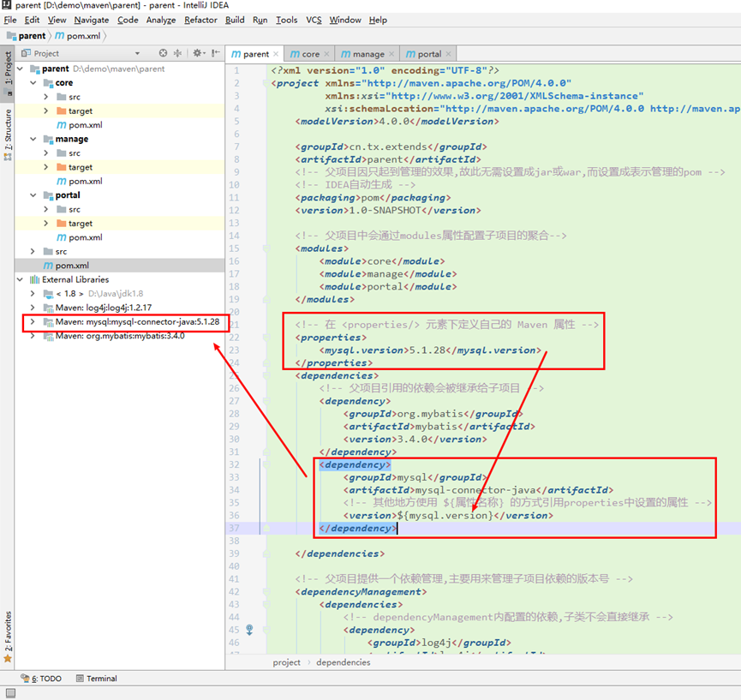Click the tool window quick-access icon in status bar
Image resolution: width=741 pixels, height=700 pixels.
10,693
